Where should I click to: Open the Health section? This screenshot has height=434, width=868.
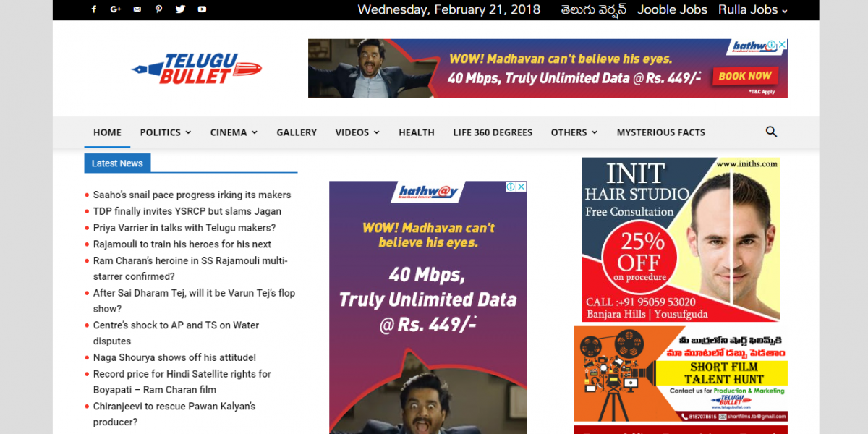pos(416,132)
